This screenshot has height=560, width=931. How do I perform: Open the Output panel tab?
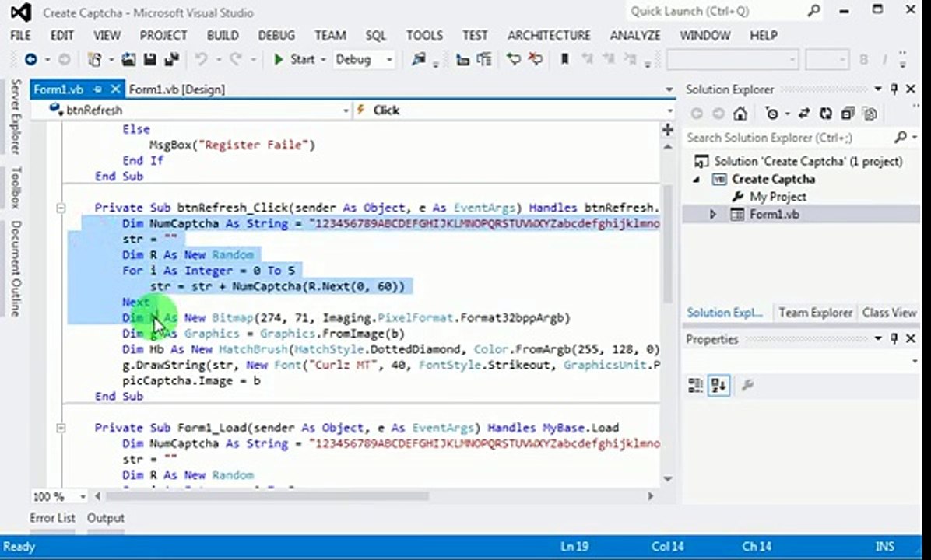click(x=106, y=518)
